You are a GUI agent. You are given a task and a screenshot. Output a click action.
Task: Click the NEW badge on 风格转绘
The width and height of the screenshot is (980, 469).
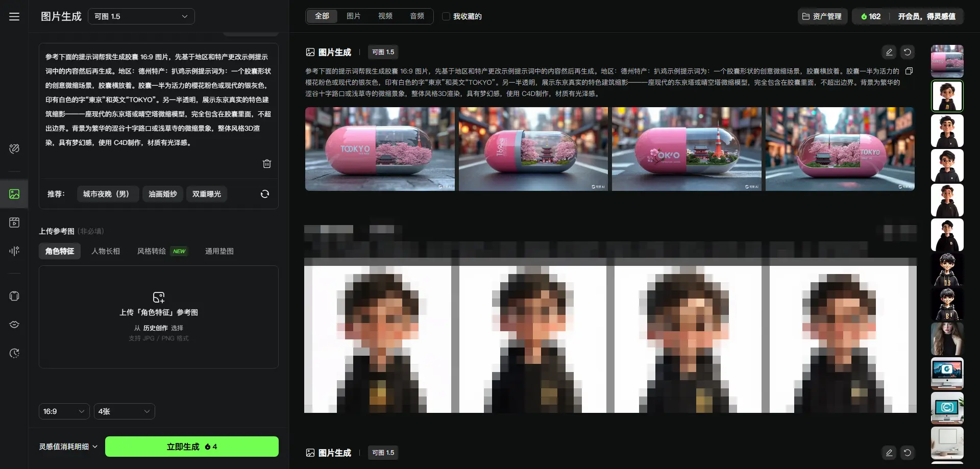(x=179, y=251)
